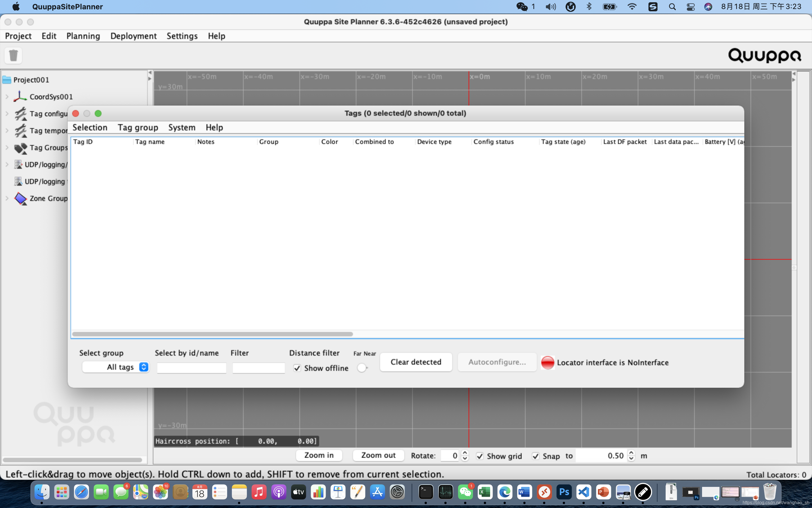Viewport: 812px width, 508px height.
Task: Expand the Tag temporary configs tree node
Action: [7, 131]
